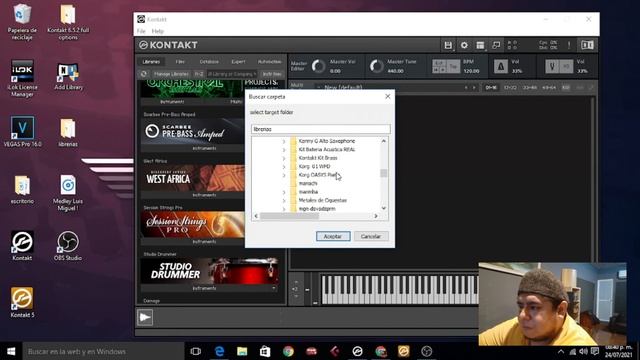640x360 pixels.
Task: Click the tuning fork reference tone icon
Action: 552,66
